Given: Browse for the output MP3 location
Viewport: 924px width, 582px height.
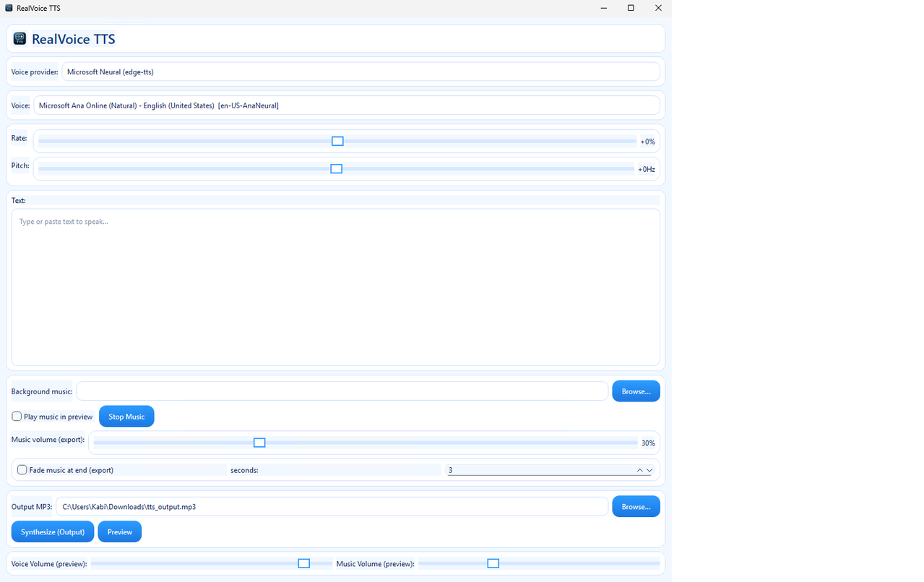Looking at the screenshot, I should (x=636, y=506).
